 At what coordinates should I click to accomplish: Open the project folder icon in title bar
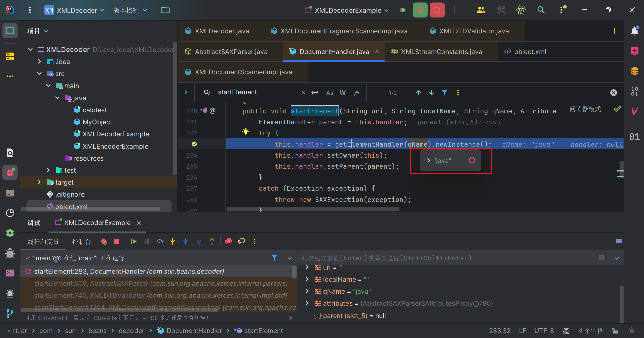click(165, 10)
